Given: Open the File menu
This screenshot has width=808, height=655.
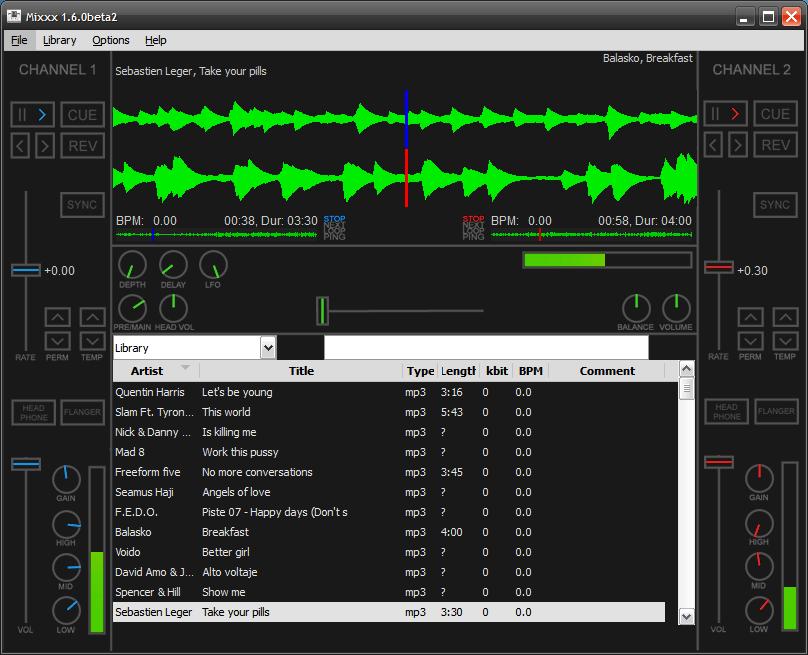Looking at the screenshot, I should click(19, 40).
